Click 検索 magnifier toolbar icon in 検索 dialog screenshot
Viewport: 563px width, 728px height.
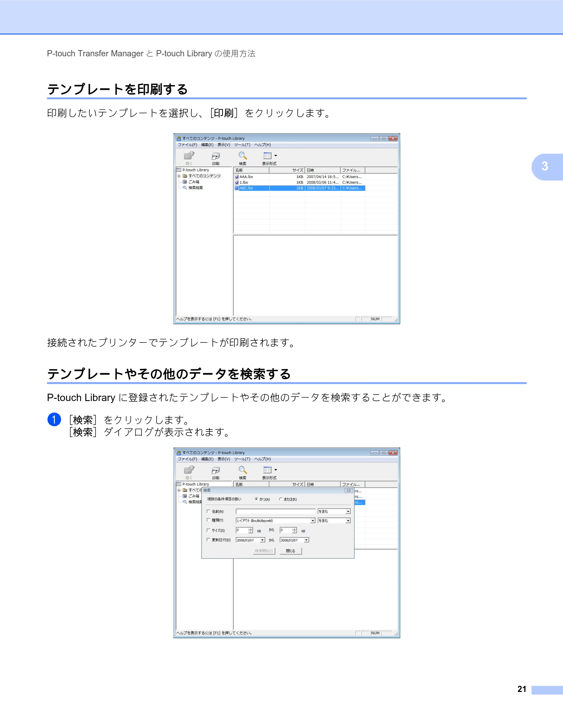pyautogui.click(x=243, y=470)
